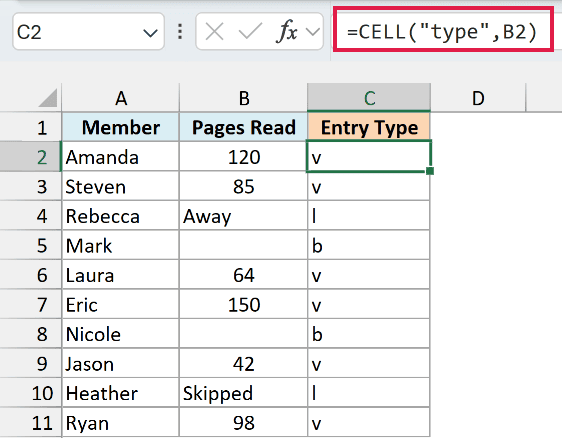This screenshot has height=438, width=562.
Task: Select the cell containing "Eric"
Action: click(120, 304)
